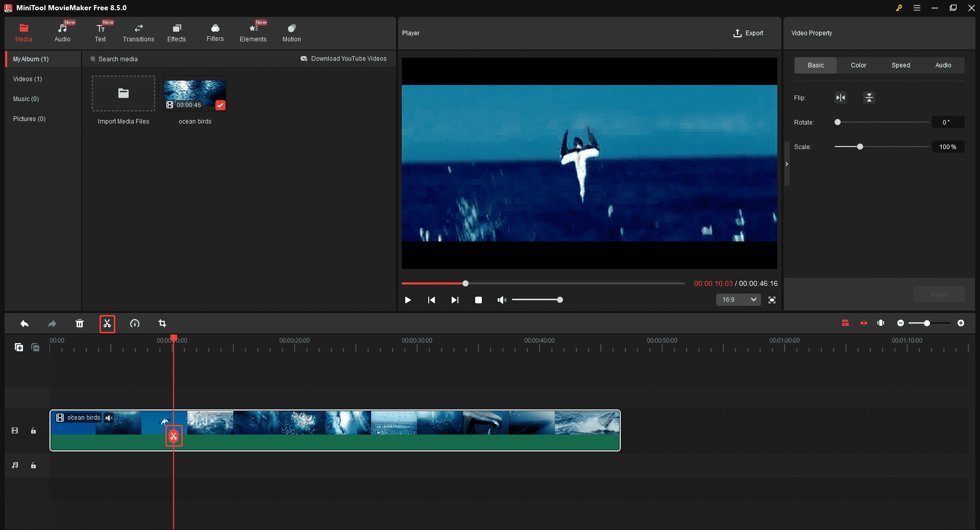The width and height of the screenshot is (980, 530).
Task: Open the Motion effects panel
Action: click(x=291, y=32)
